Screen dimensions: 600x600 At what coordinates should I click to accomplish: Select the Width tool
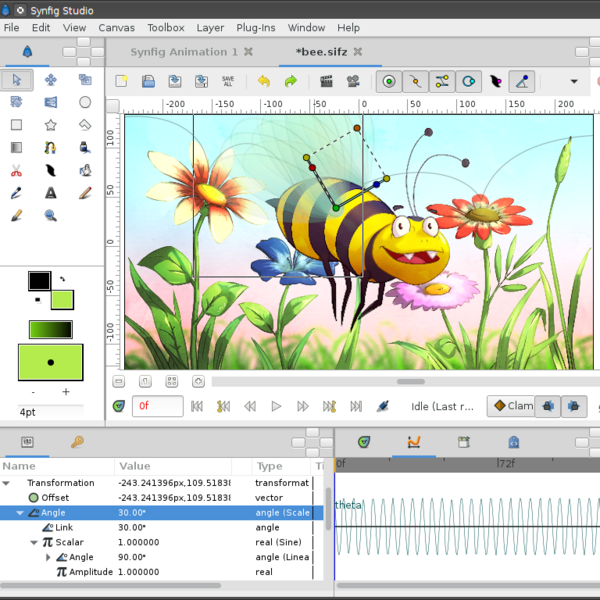click(x=51, y=170)
